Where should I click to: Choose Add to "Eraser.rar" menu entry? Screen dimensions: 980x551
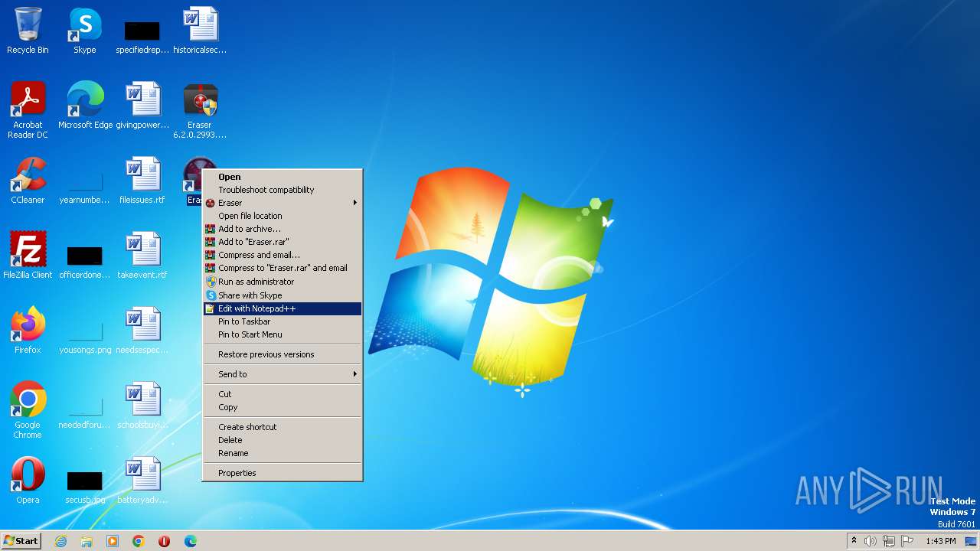[283, 242]
